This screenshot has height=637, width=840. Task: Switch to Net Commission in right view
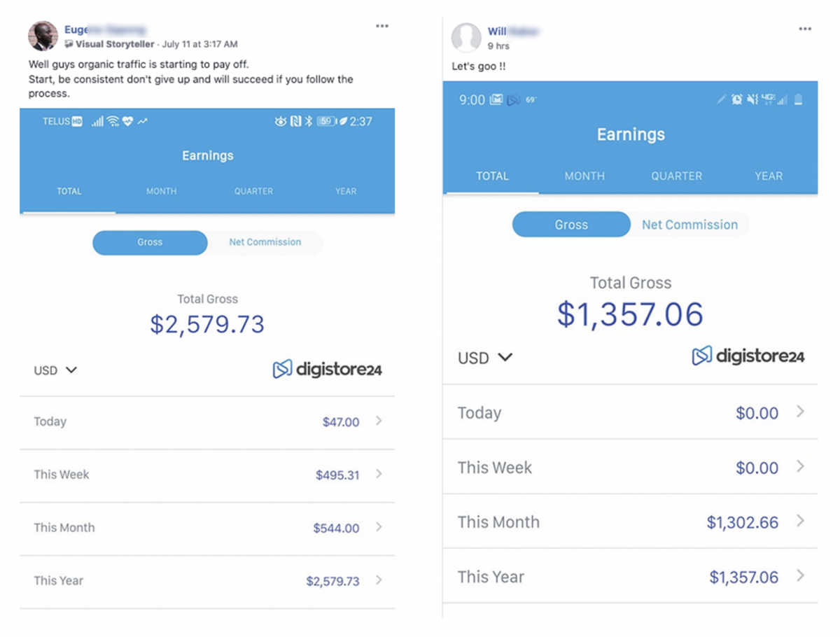[x=689, y=225]
